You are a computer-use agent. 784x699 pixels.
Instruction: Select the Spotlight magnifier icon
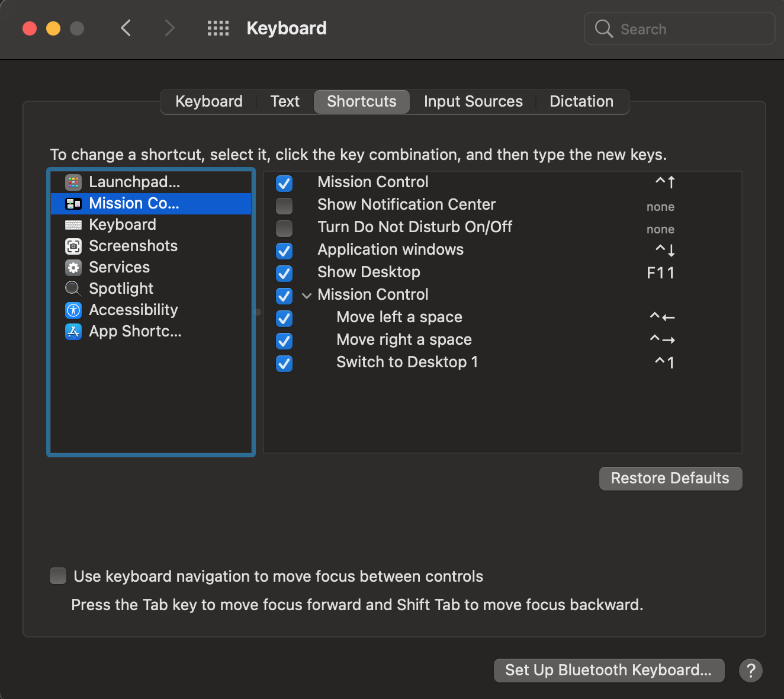click(x=73, y=289)
